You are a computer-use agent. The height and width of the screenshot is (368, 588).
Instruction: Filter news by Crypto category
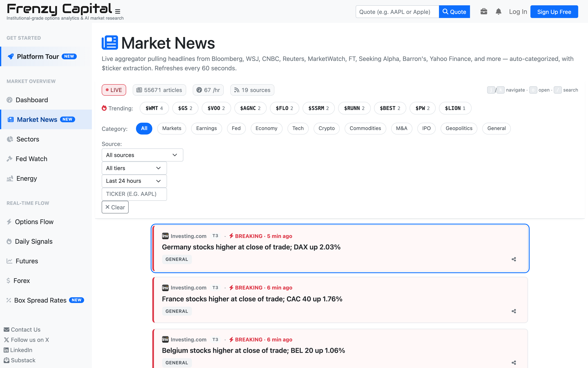click(326, 128)
